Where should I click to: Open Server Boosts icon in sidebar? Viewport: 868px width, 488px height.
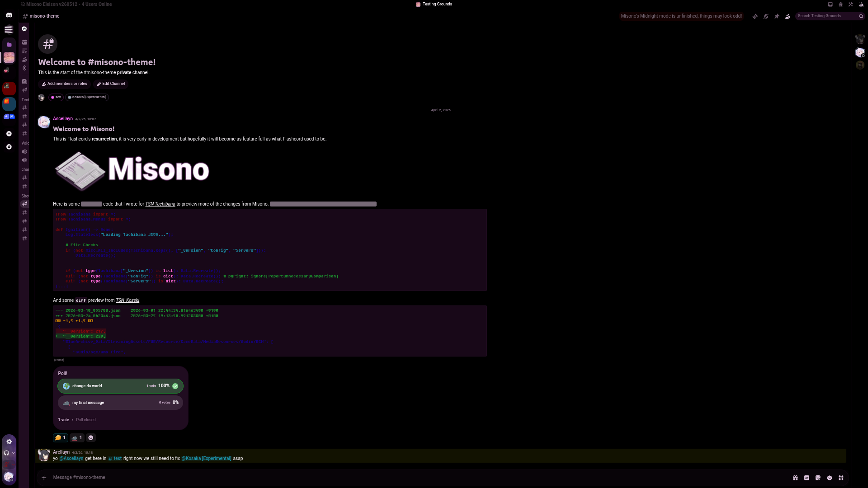(x=24, y=68)
